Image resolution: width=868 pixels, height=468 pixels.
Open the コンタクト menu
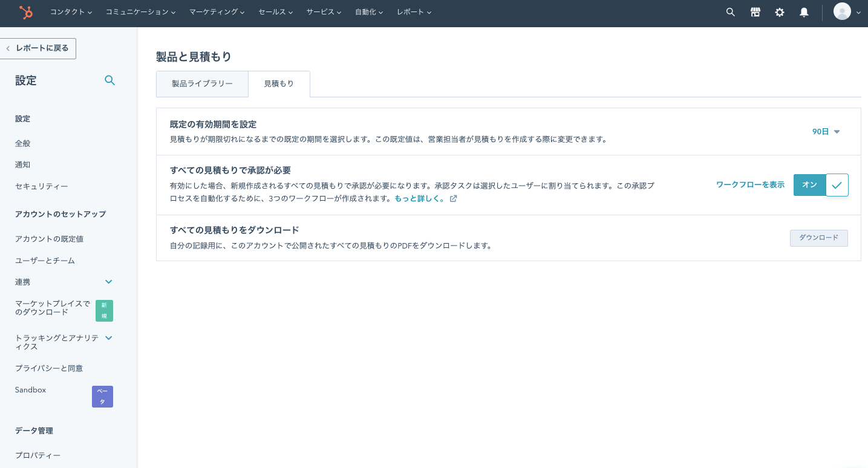(71, 12)
